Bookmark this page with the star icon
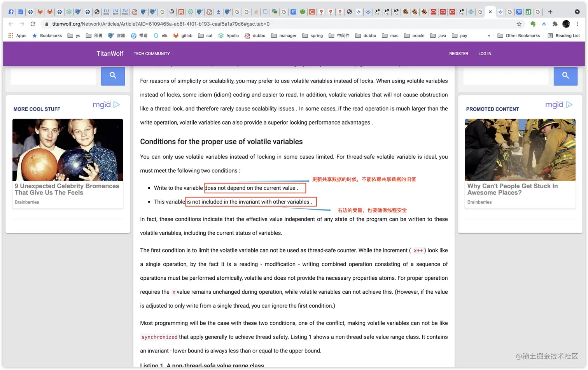Viewport: 588px width, 370px height. point(519,24)
